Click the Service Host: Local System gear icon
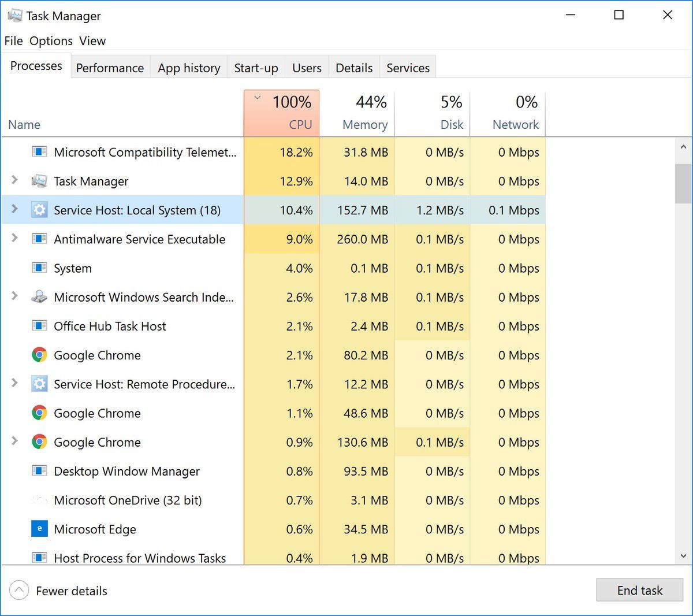The height and width of the screenshot is (616, 693). [39, 210]
